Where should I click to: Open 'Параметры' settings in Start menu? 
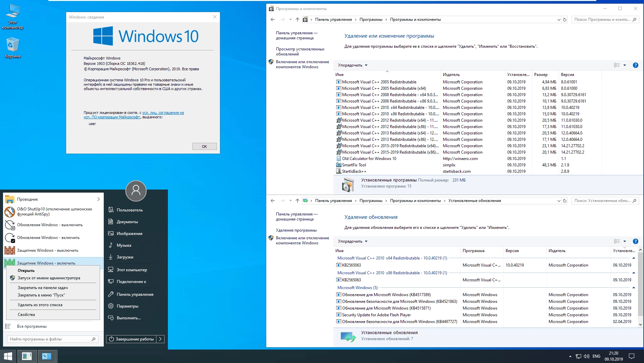[x=127, y=306]
